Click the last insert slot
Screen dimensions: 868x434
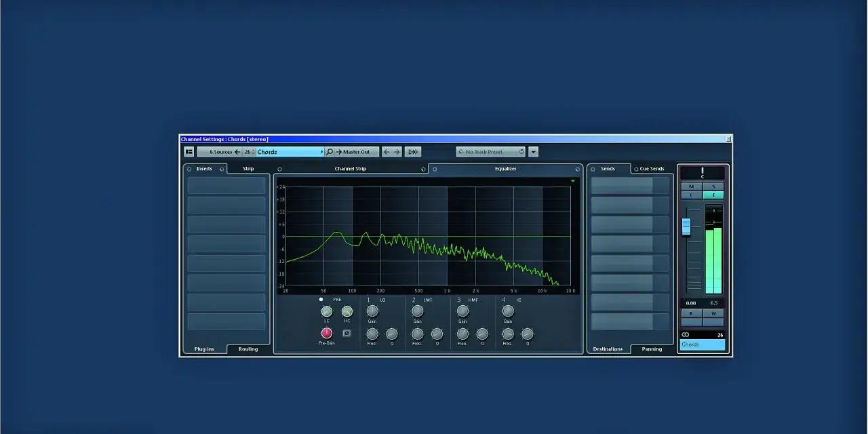pyautogui.click(x=226, y=322)
